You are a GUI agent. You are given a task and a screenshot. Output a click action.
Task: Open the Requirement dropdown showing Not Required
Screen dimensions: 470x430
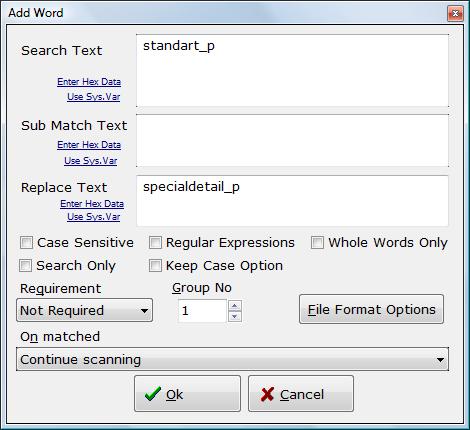pos(85,310)
